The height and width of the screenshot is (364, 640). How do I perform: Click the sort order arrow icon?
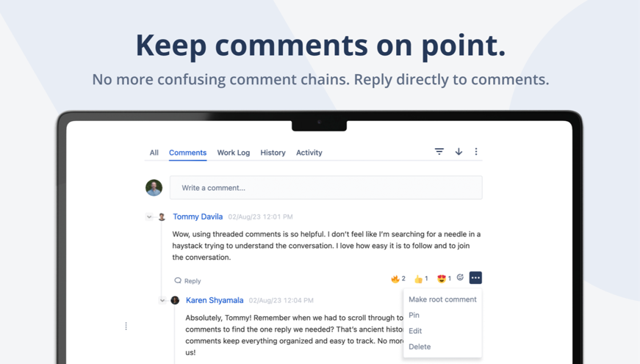459,152
